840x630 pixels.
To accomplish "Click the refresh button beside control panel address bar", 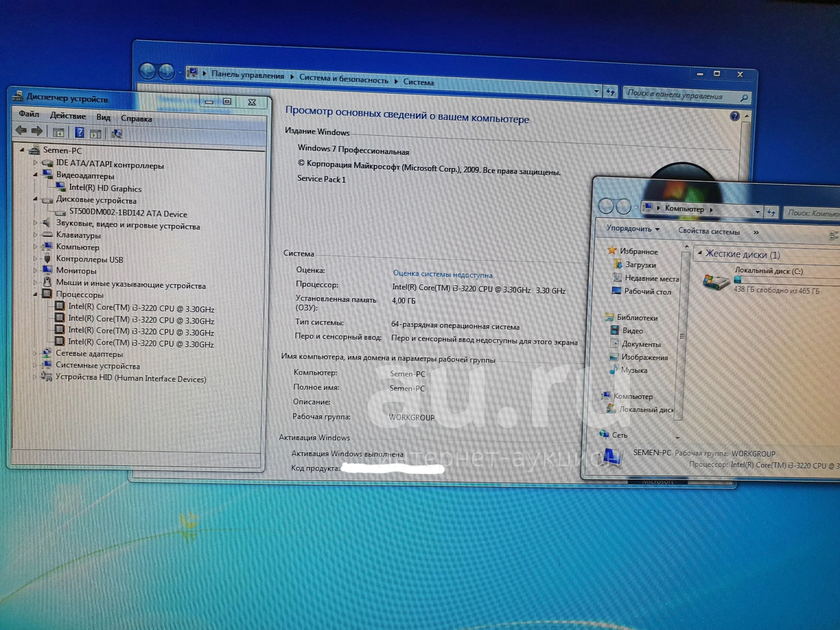I will tap(610, 92).
